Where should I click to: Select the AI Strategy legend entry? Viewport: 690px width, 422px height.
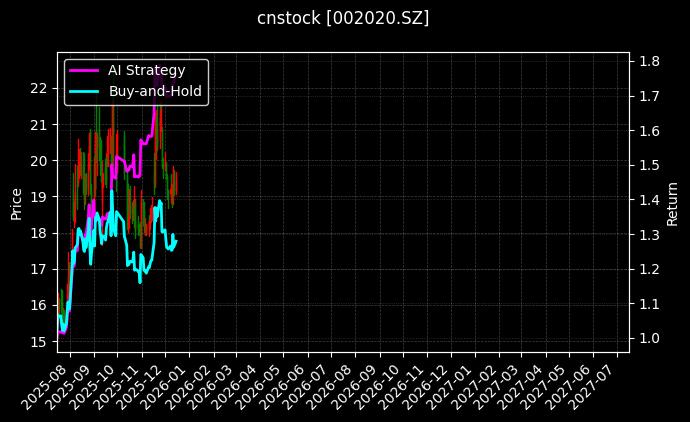(146, 70)
